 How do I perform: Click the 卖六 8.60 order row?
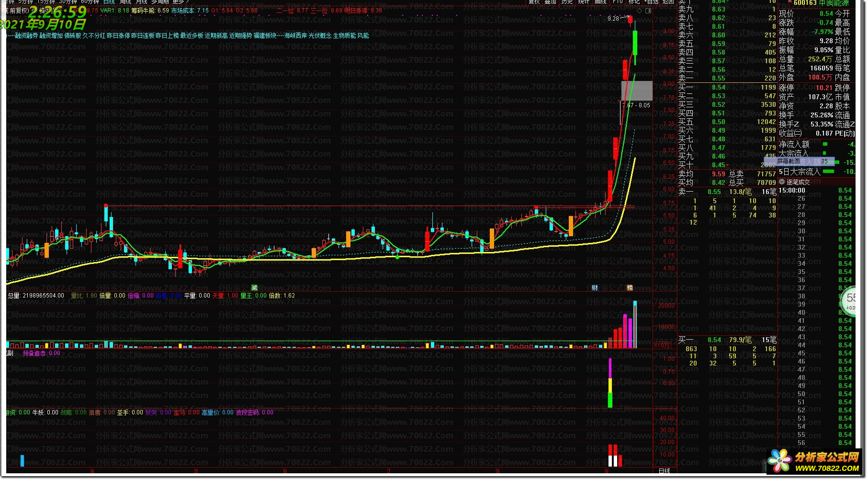(x=727, y=35)
